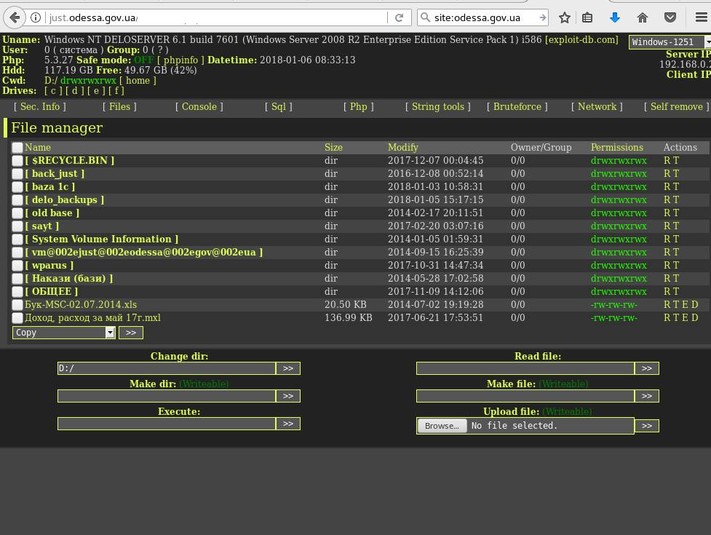
Task: Click the Change dir input field
Action: [166, 368]
